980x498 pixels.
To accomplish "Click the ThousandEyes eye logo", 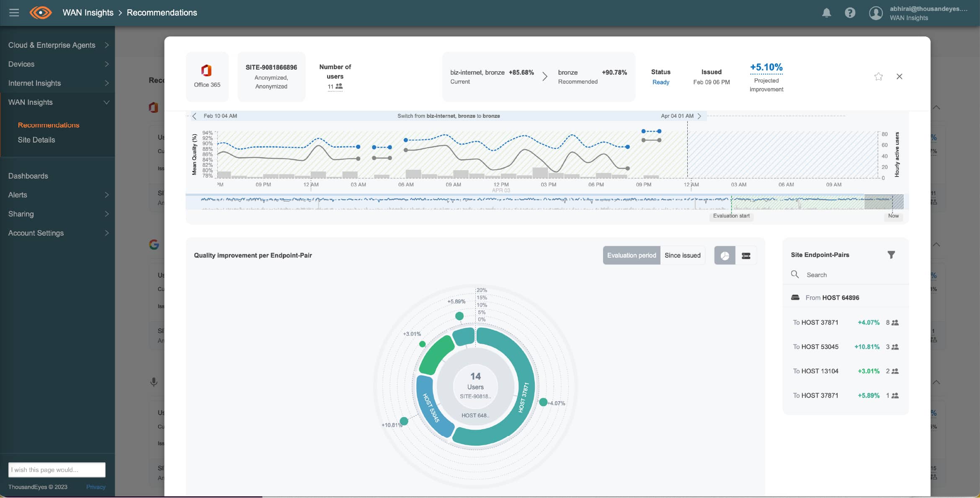I will pos(41,13).
